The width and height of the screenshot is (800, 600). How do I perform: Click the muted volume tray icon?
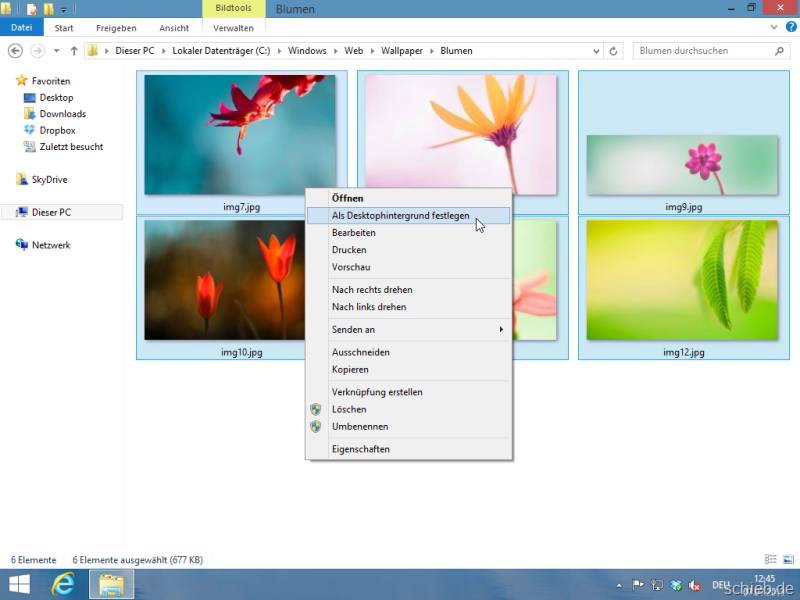(x=695, y=585)
